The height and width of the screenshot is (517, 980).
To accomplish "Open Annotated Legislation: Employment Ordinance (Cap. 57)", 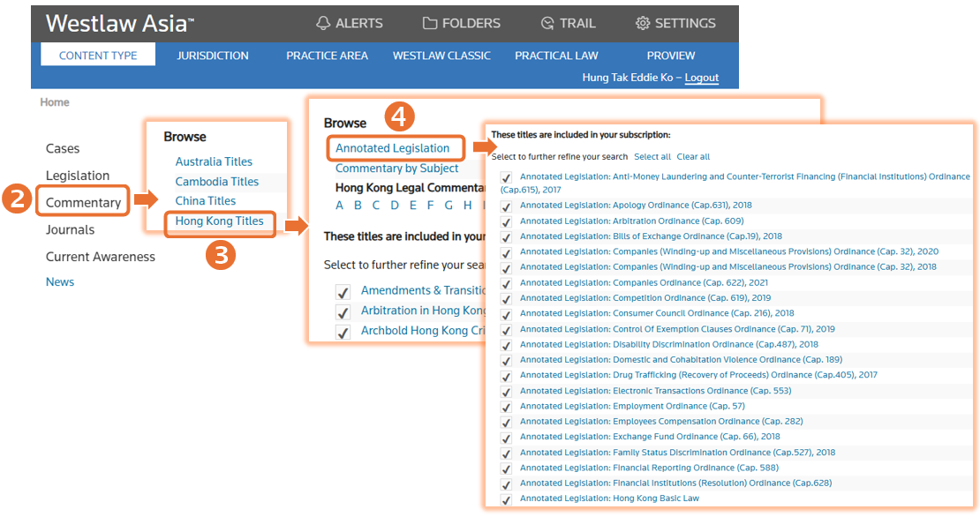I will coord(632,406).
